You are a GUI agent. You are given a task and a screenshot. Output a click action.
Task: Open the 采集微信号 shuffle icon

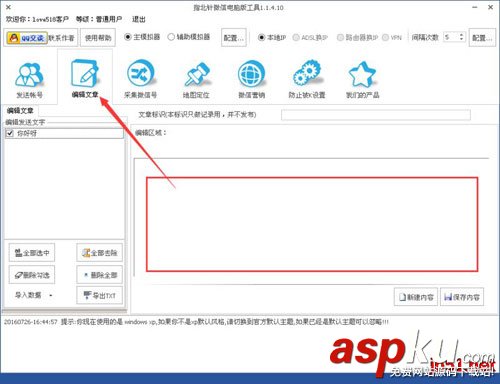point(140,79)
